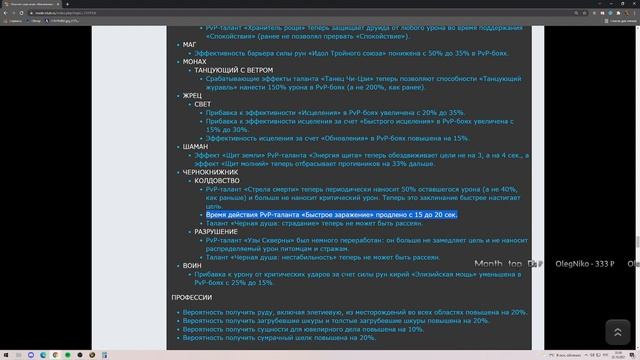The image size is (640, 360).
Task: Close the current browser tab
Action: [x=58, y=4]
